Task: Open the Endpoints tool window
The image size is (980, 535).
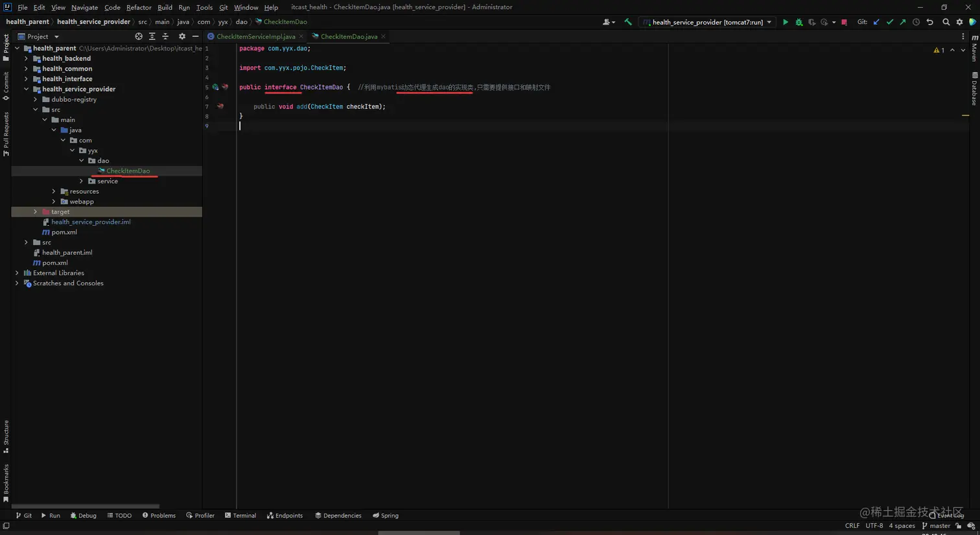Action: pyautogui.click(x=285, y=516)
